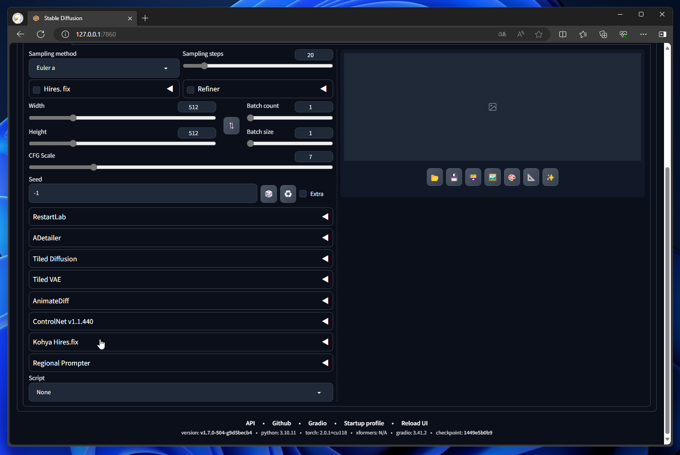The height and width of the screenshot is (455, 680).
Task: Expand the ControlNet v1.1.440 section
Action: [180, 321]
